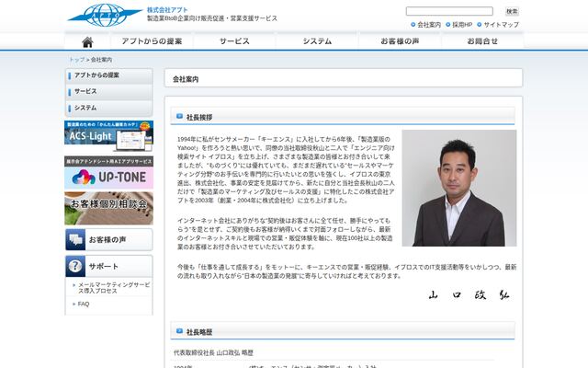Click 山口政弘 handwritten signature

pyautogui.click(x=469, y=295)
